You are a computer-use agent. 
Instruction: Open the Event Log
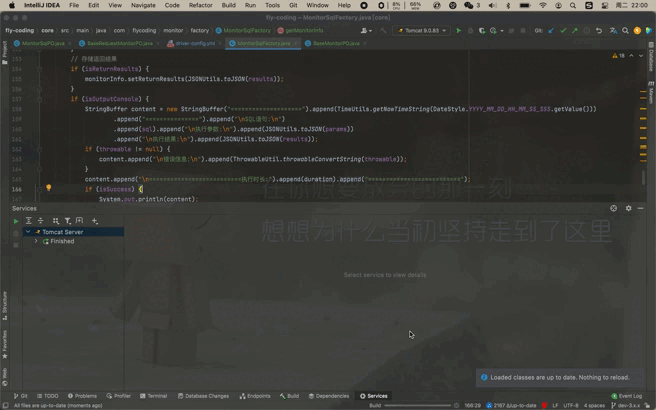(x=627, y=396)
